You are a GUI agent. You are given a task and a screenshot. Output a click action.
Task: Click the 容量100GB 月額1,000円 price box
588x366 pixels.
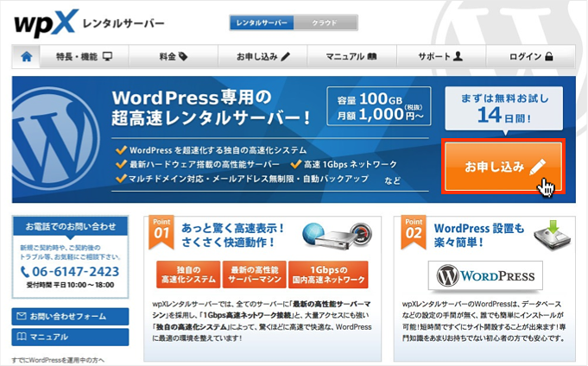click(x=379, y=106)
